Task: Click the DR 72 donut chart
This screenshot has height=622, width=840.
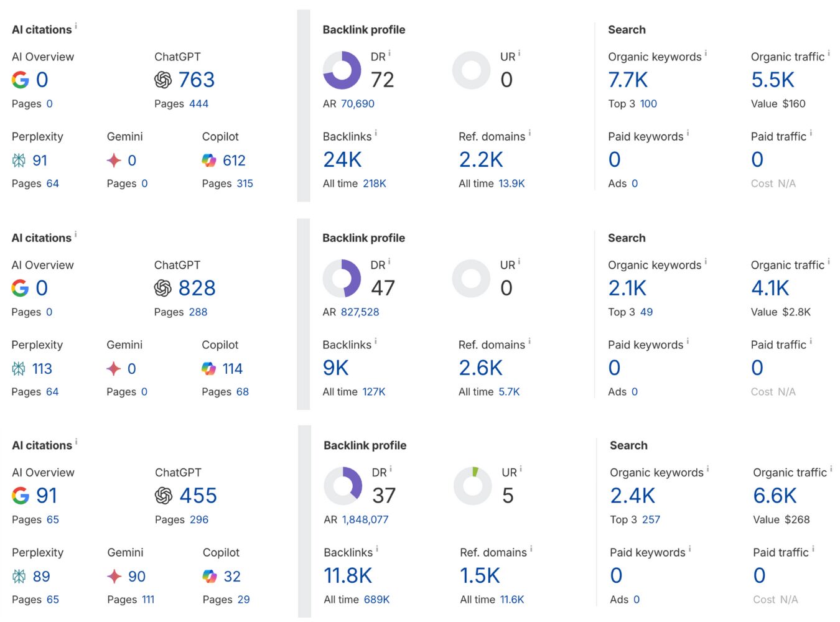Action: pos(342,70)
